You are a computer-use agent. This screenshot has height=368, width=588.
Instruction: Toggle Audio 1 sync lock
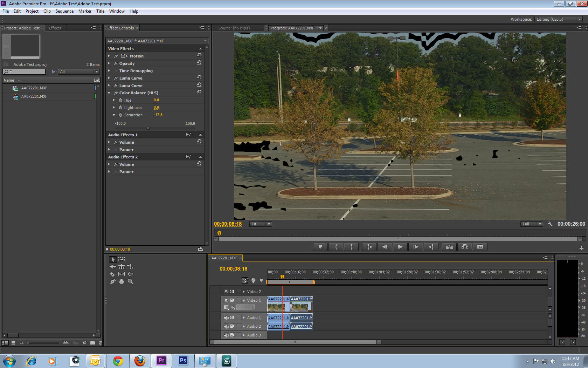(232, 318)
